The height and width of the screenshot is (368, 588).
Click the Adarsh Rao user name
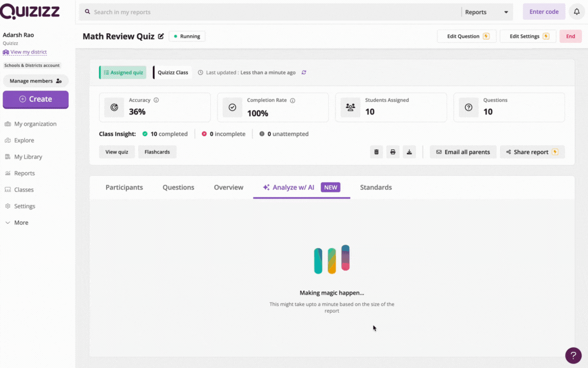coord(18,35)
